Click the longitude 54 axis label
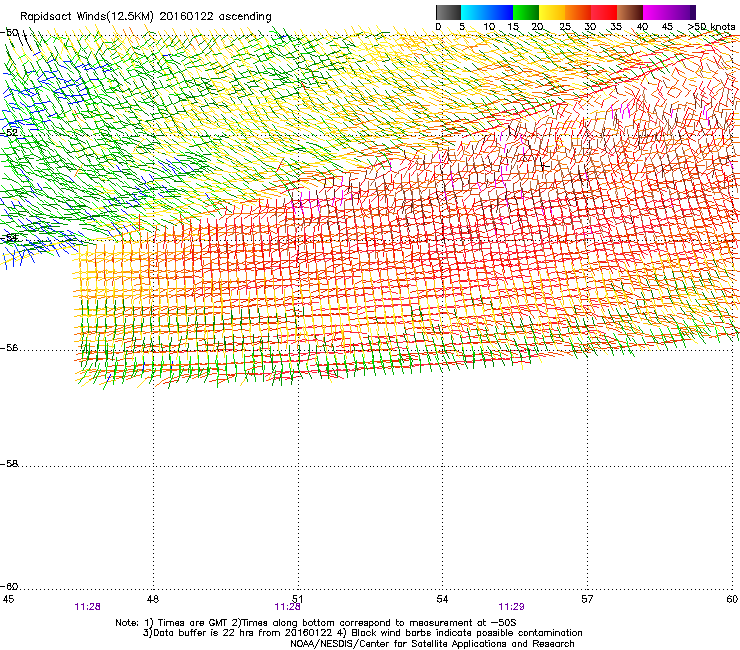 click(x=442, y=599)
